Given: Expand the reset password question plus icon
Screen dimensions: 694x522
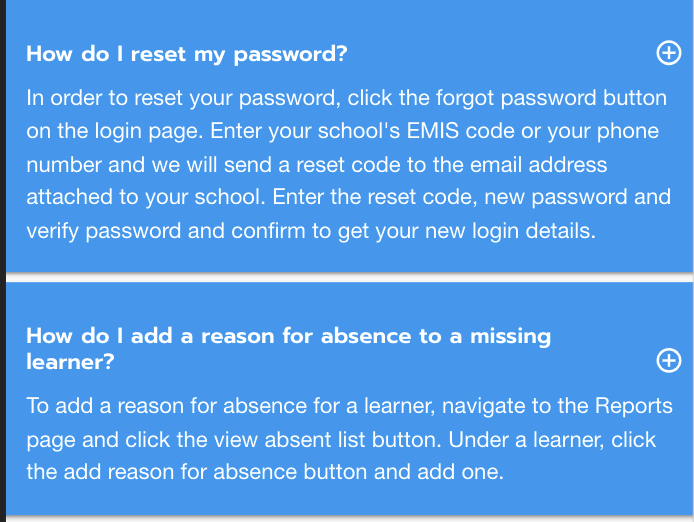Looking at the screenshot, I should click(668, 54).
